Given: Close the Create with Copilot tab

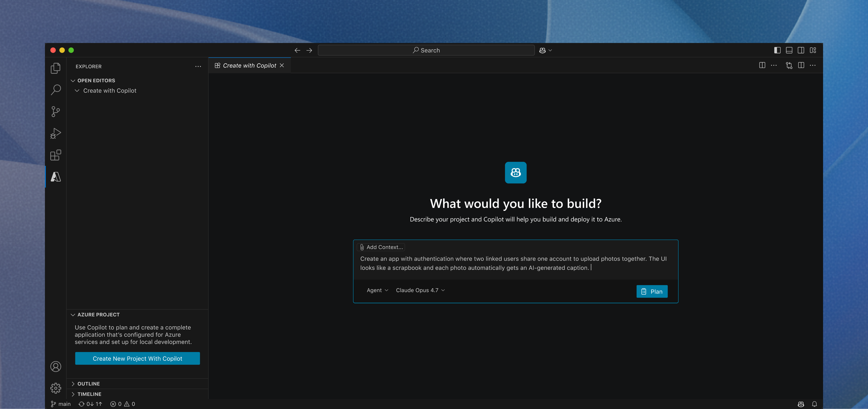Looking at the screenshot, I should (282, 66).
